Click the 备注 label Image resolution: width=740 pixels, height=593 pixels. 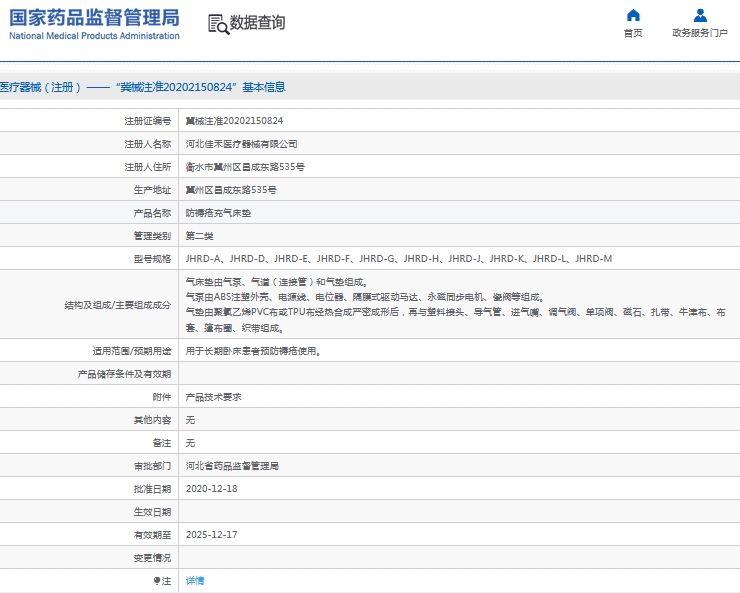click(x=161, y=443)
